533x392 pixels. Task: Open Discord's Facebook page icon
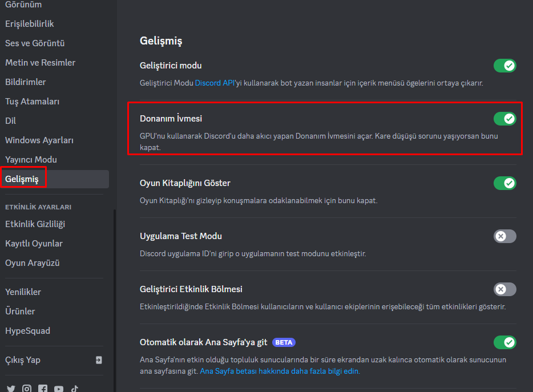(43, 389)
